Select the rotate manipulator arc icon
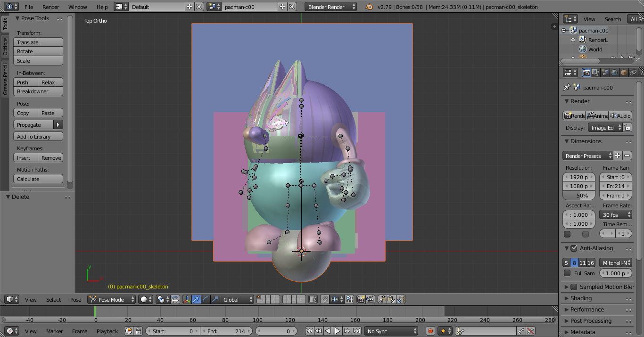The image size is (644, 337). click(x=206, y=299)
